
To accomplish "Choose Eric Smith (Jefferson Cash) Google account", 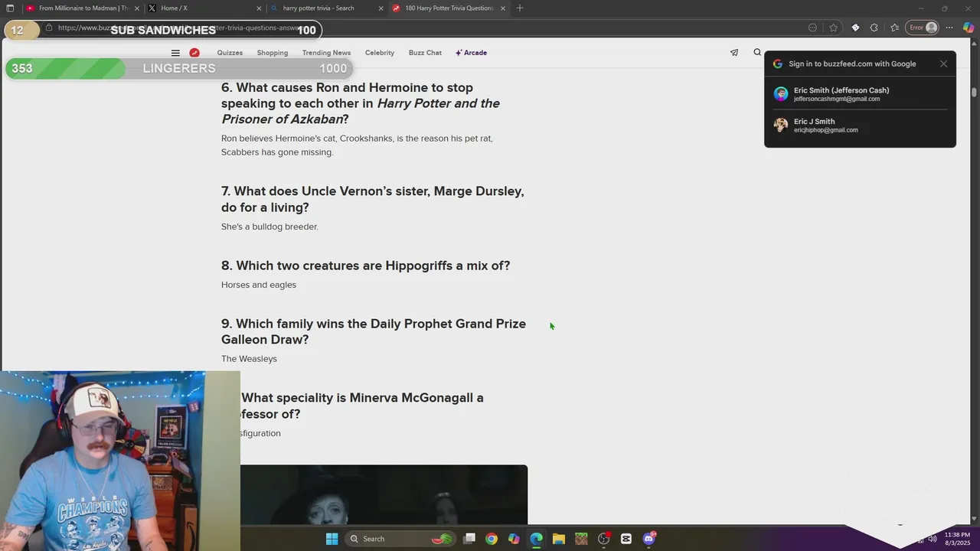I will click(x=860, y=94).
